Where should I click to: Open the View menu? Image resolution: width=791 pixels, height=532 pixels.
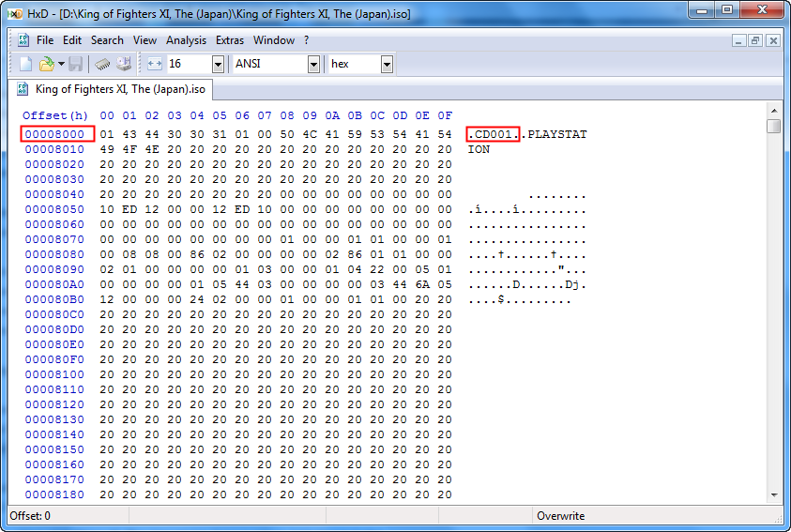click(x=145, y=40)
